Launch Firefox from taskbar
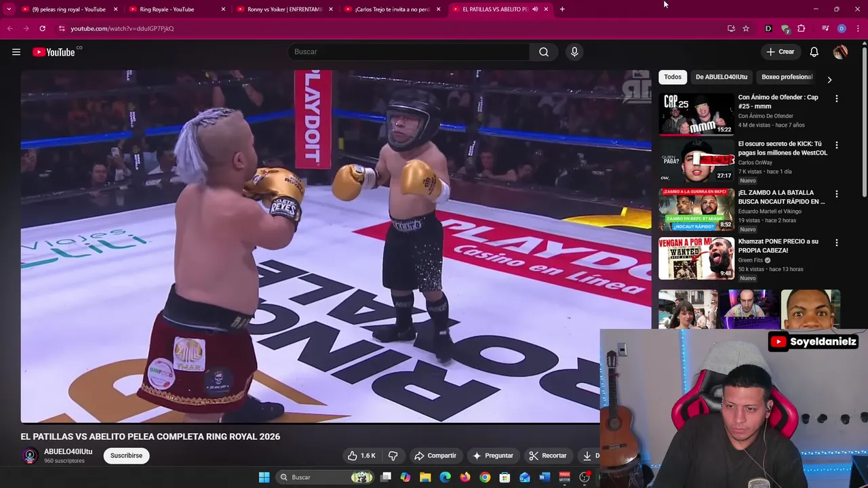Screen dimensions: 868x488 465,477
